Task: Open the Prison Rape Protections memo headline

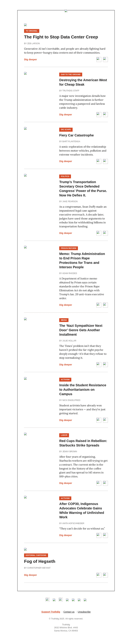Action: click(82, 260)
